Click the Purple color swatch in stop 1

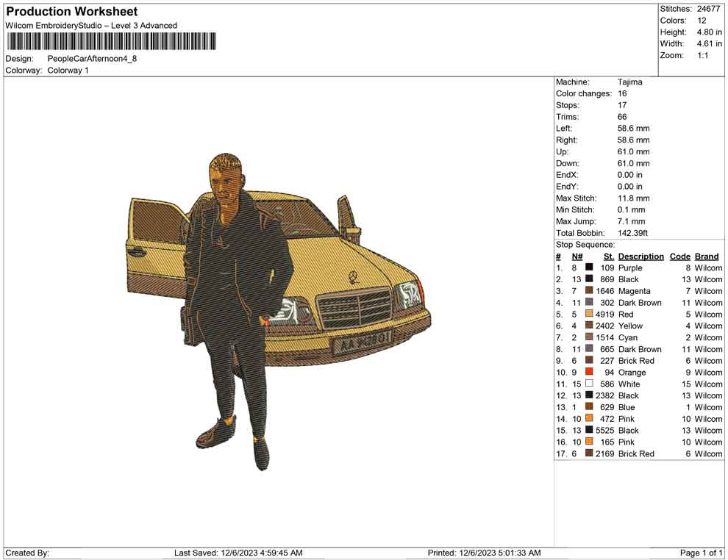(x=589, y=268)
